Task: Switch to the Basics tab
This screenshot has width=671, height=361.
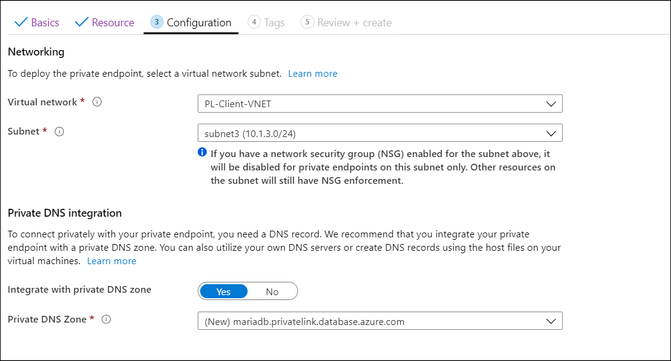Action: pos(37,22)
